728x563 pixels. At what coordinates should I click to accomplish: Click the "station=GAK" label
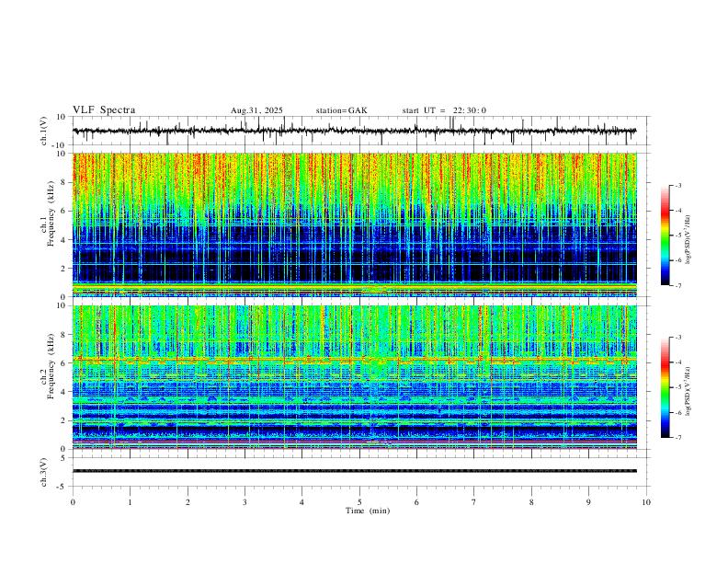click(342, 110)
